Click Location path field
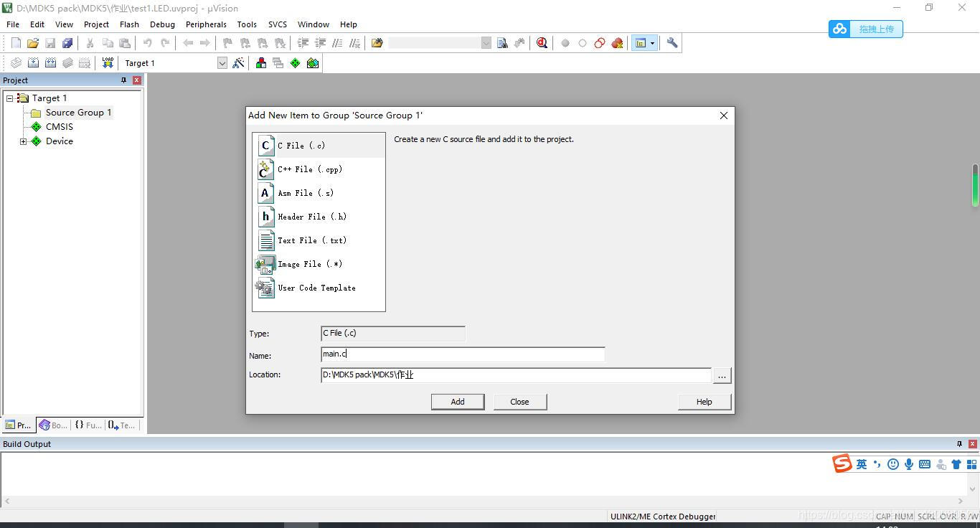The width and height of the screenshot is (980, 528). (x=516, y=375)
